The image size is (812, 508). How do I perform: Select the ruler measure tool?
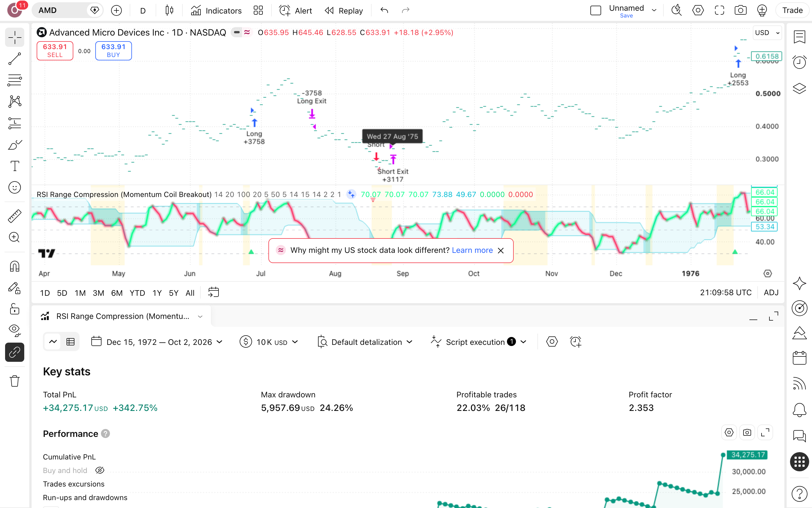(14, 216)
